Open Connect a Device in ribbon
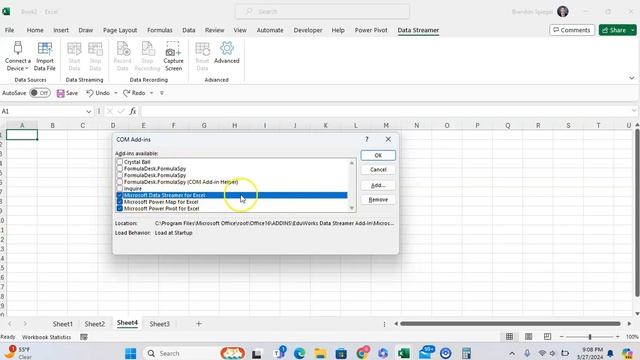Viewport: 640px width, 360px height. pyautogui.click(x=18, y=56)
